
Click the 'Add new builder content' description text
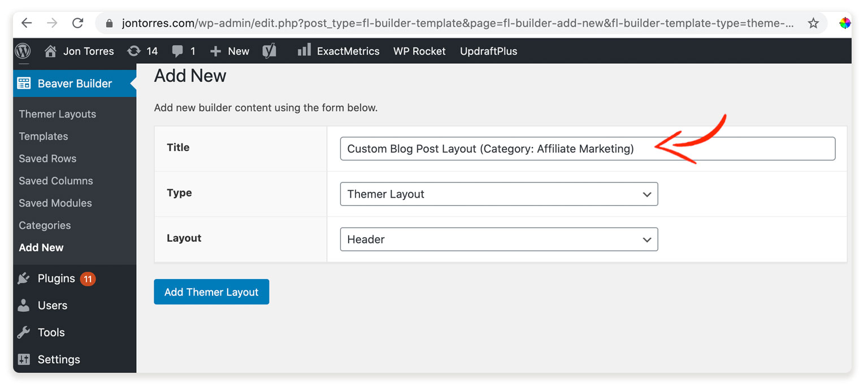point(266,107)
